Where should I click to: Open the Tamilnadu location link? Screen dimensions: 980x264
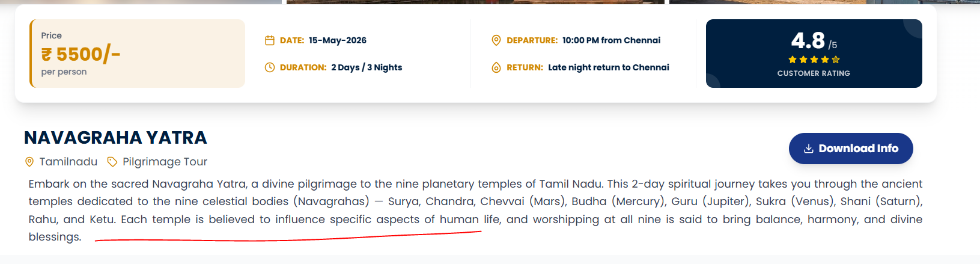pyautogui.click(x=68, y=162)
